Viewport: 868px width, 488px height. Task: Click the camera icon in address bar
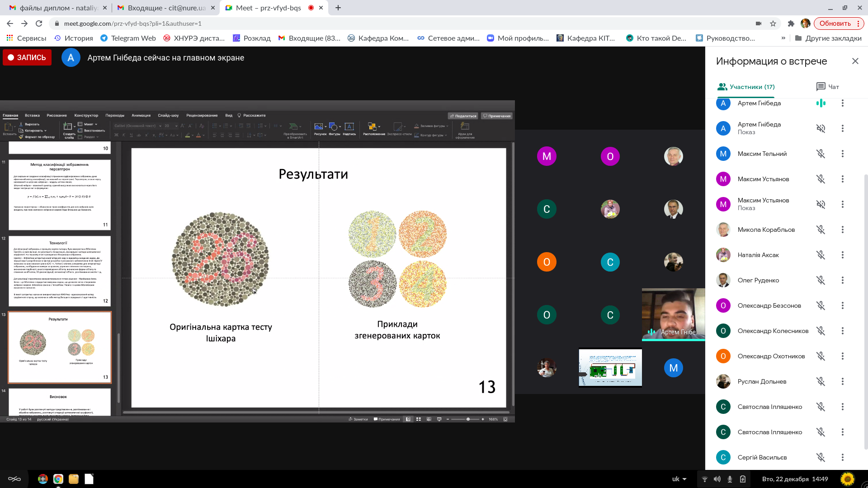coord(758,23)
